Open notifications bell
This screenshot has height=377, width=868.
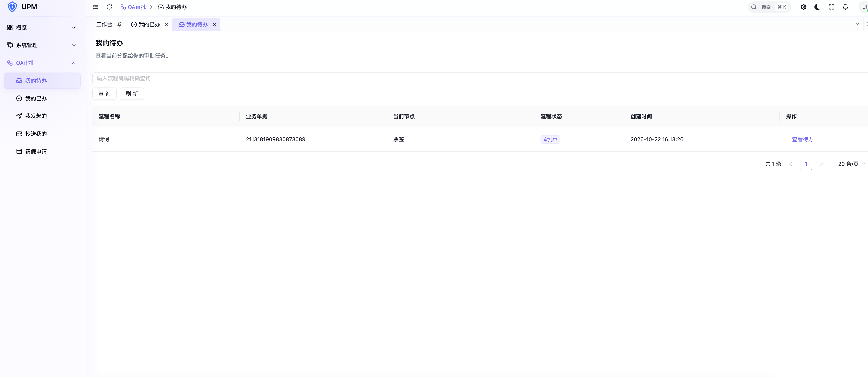[845, 7]
